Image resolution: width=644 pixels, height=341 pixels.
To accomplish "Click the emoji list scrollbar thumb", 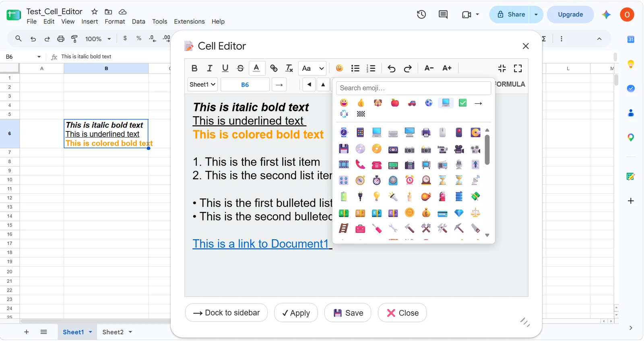I will (x=487, y=150).
